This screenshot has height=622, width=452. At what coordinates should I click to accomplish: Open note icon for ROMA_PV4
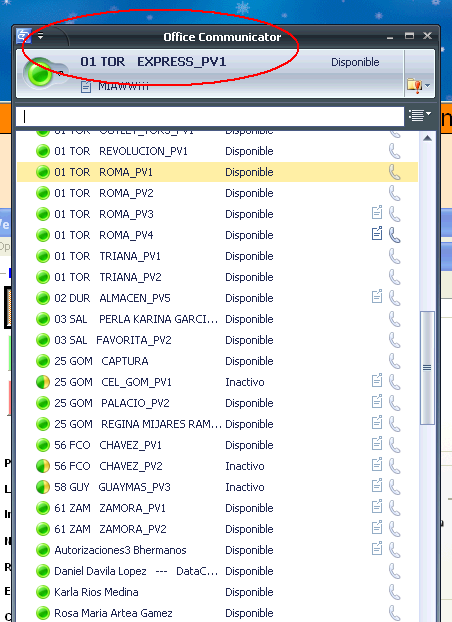[x=377, y=234]
